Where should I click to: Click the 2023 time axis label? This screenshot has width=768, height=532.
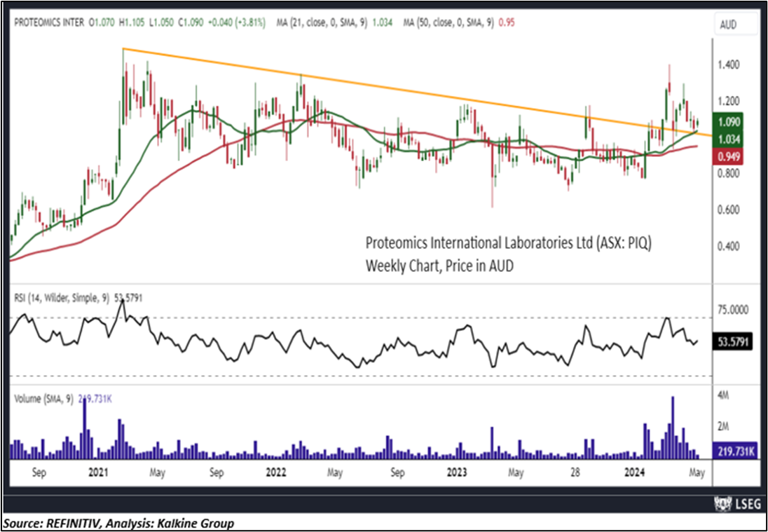click(x=458, y=473)
